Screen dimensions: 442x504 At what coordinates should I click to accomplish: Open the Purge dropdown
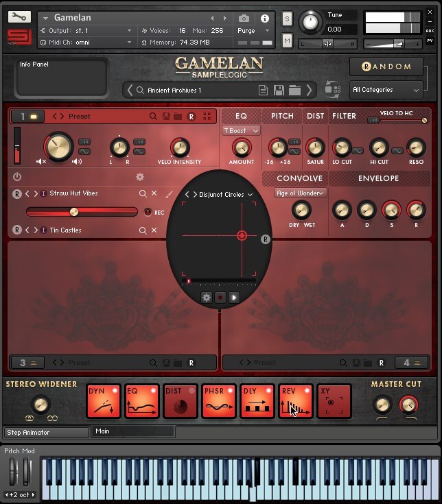(x=253, y=31)
